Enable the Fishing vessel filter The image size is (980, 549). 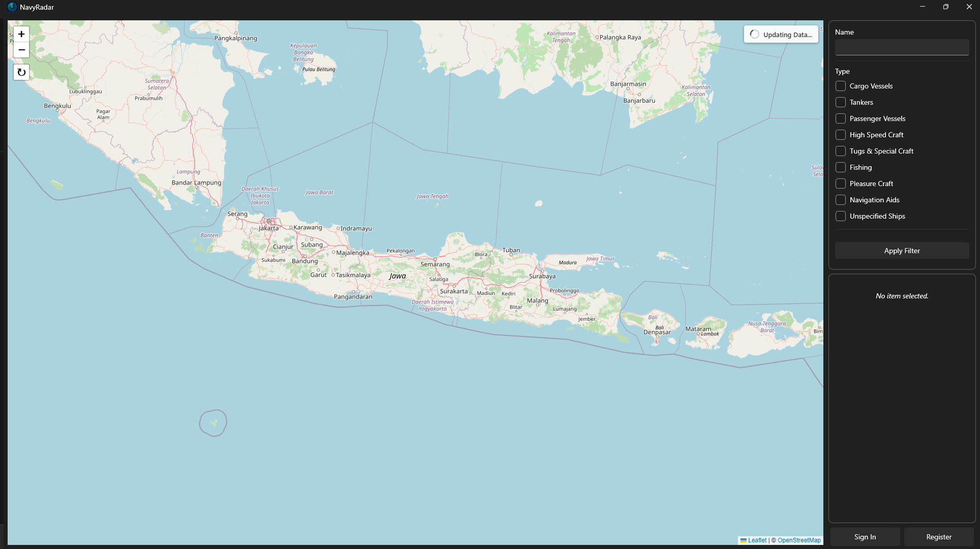[x=841, y=167]
